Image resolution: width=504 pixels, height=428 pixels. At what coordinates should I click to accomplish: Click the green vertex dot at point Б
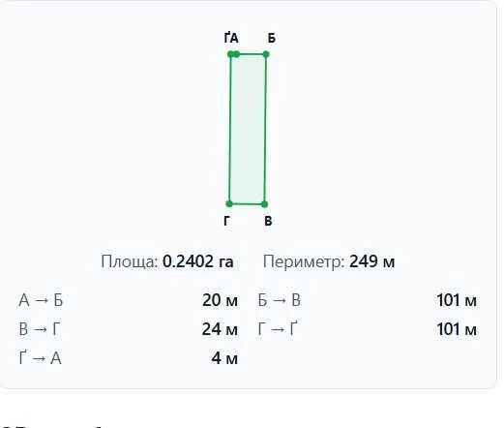pyautogui.click(x=266, y=54)
